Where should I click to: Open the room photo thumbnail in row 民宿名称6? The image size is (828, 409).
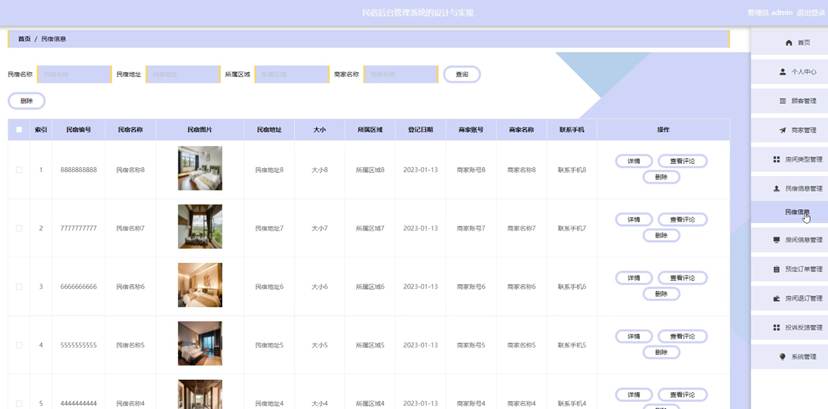(200, 285)
